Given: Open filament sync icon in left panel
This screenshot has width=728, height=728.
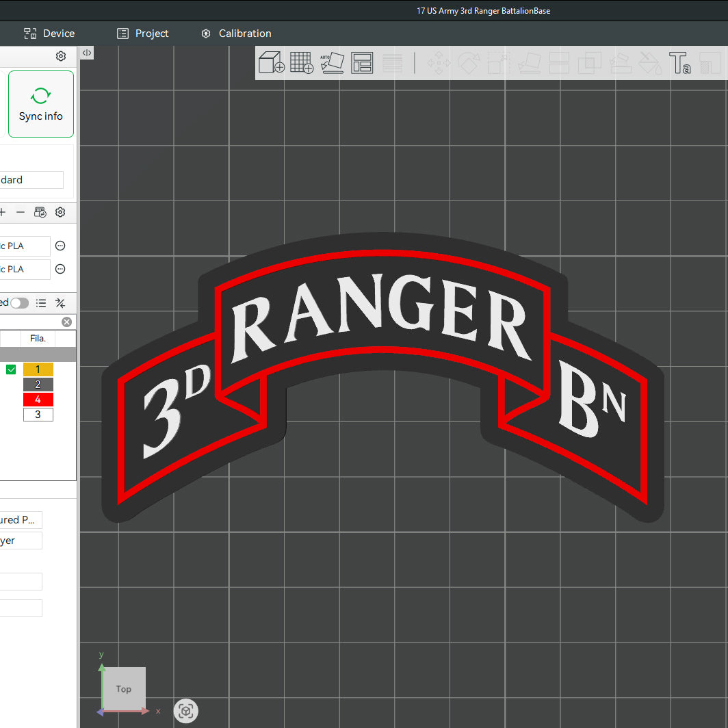Looking at the screenshot, I should (40, 212).
